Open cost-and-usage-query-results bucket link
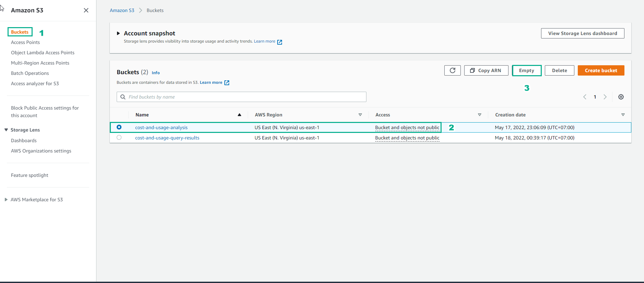This screenshot has width=644, height=283. pos(167,138)
